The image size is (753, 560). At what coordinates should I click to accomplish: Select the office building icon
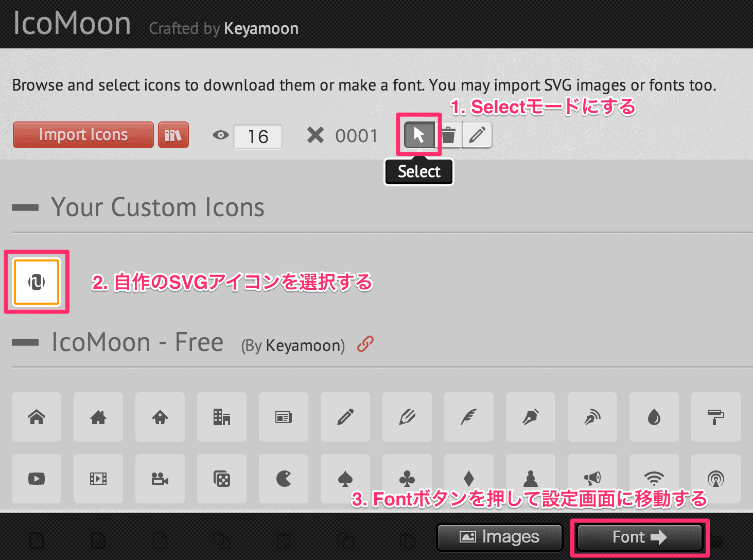pos(222,417)
